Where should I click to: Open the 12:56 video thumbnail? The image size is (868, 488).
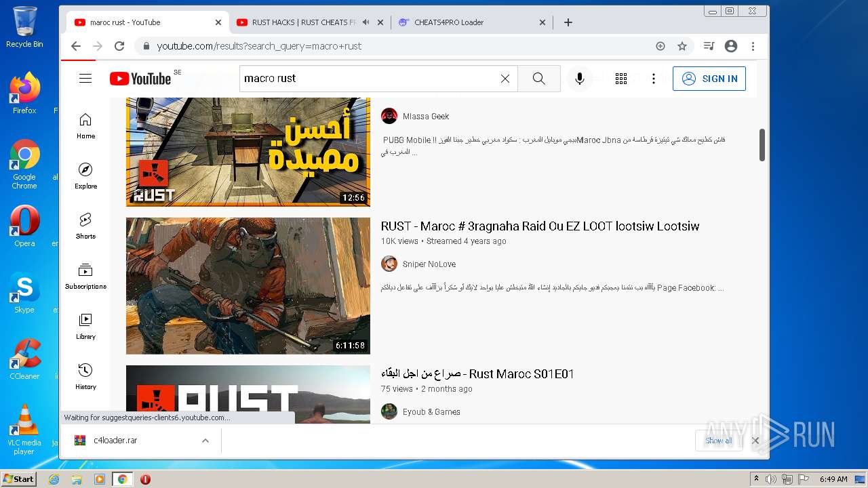coord(248,152)
